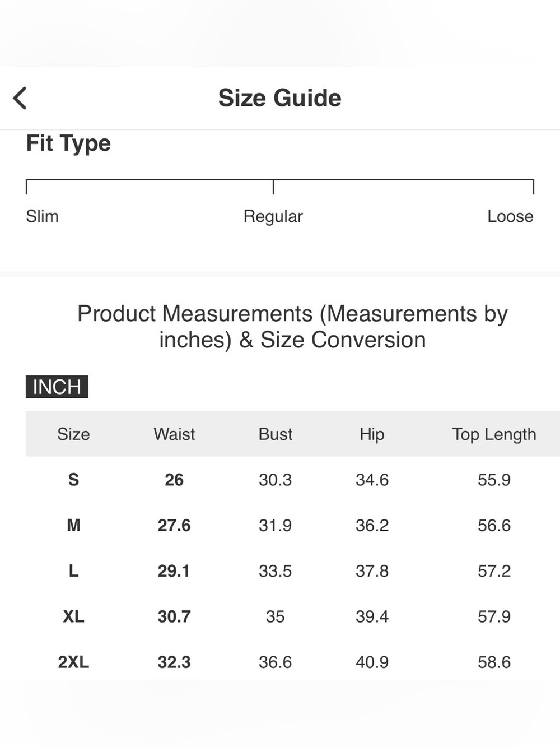Tap the Size column header
Image resolution: width=560 pixels, height=747 pixels.
[73, 434]
